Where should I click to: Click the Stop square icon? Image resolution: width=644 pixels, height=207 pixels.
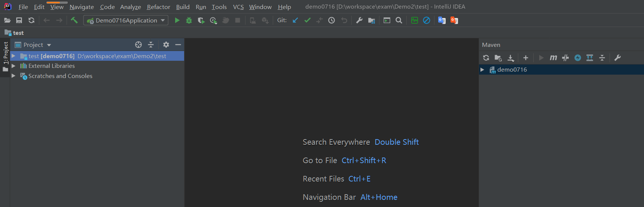(x=238, y=20)
